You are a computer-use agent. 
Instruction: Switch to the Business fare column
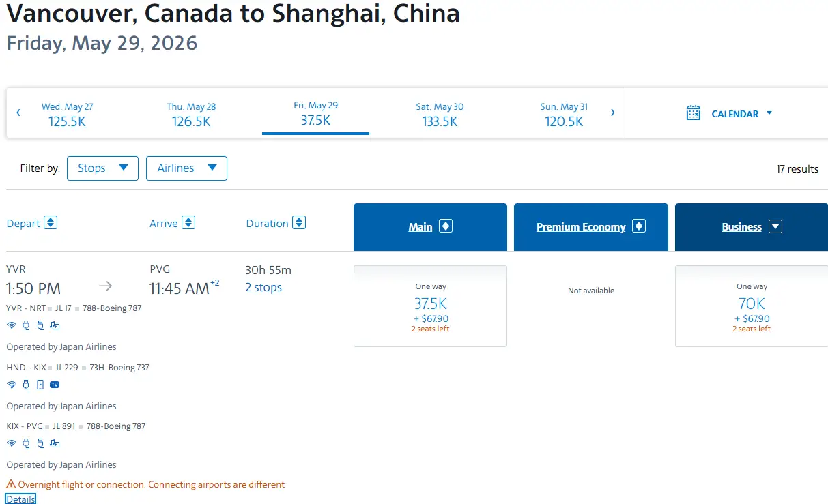tap(751, 227)
